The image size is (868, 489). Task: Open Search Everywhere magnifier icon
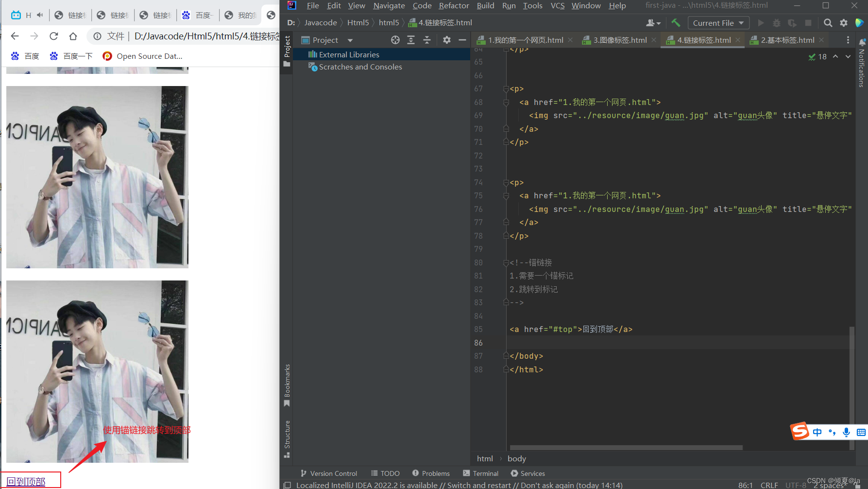pyautogui.click(x=828, y=23)
